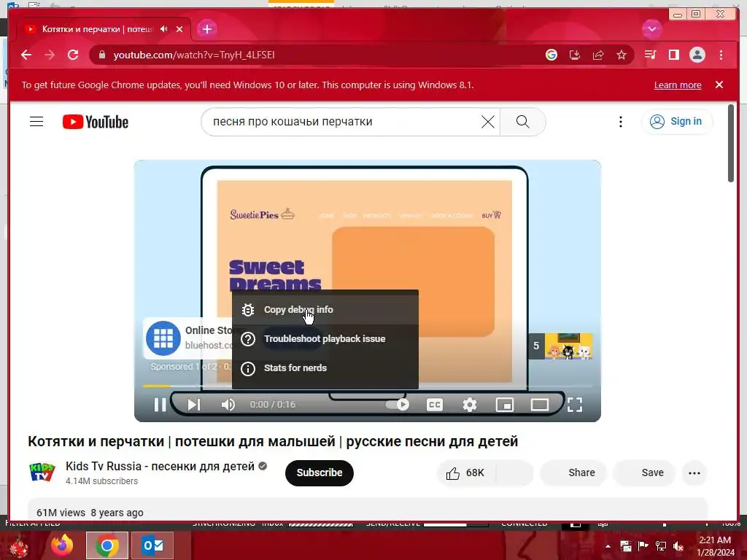Image resolution: width=747 pixels, height=560 pixels.
Task: Open YouTube settings three-dot menu
Action: coord(620,122)
